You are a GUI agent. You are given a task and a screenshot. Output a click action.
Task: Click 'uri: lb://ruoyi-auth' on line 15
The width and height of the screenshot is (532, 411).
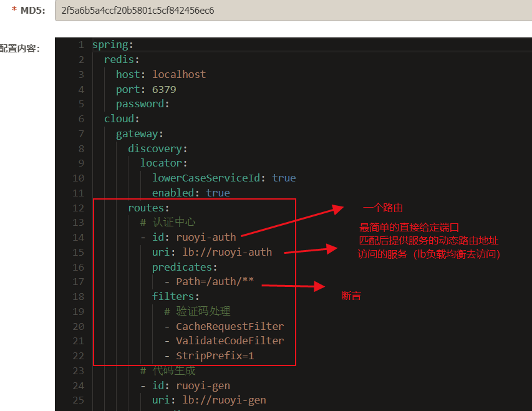tap(212, 252)
